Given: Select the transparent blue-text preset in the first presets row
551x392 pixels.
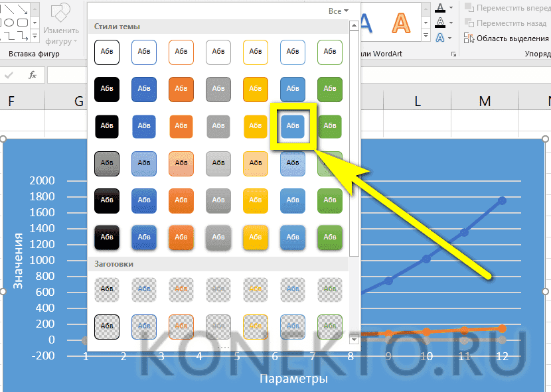Looking at the screenshot, I should coord(144,289).
